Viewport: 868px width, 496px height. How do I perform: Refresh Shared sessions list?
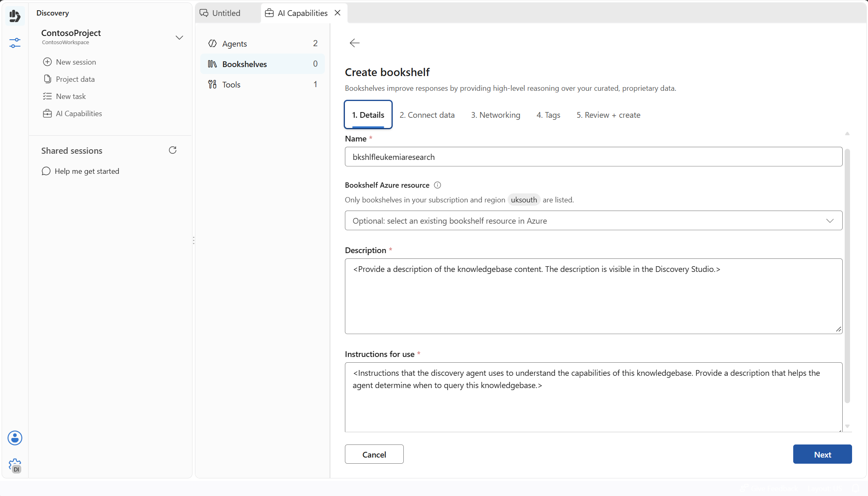[172, 150]
